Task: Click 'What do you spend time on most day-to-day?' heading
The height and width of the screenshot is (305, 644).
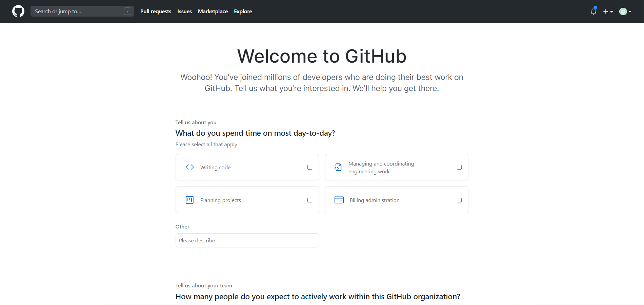Action: click(255, 133)
